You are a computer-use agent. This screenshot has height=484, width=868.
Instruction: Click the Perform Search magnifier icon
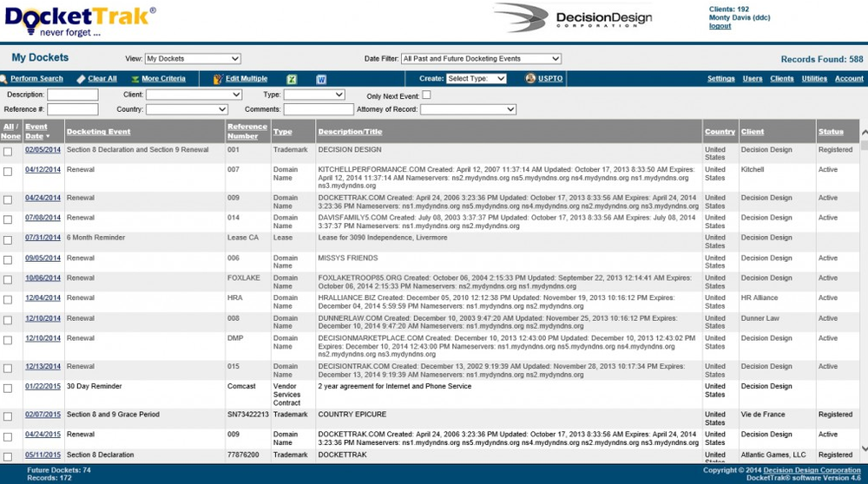click(3, 79)
